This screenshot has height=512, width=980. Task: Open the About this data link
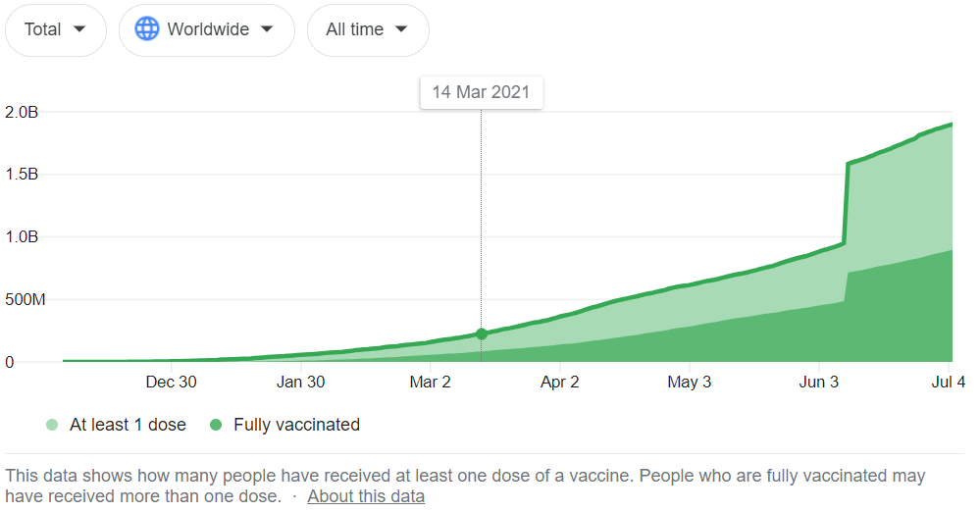click(366, 496)
